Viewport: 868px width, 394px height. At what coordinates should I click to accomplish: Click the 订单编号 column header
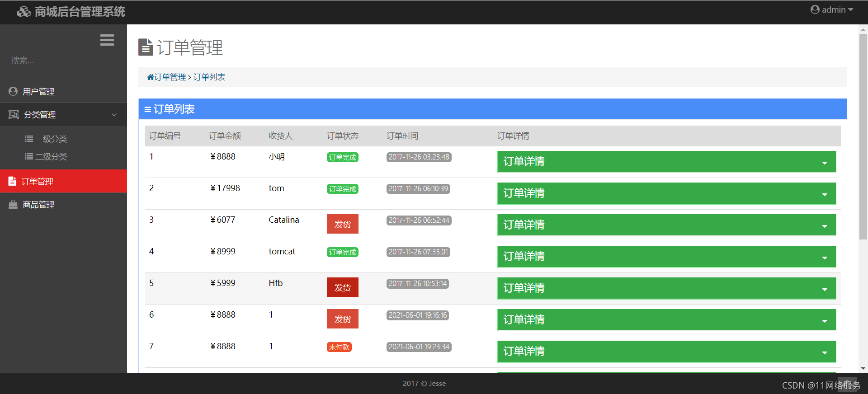tap(165, 136)
